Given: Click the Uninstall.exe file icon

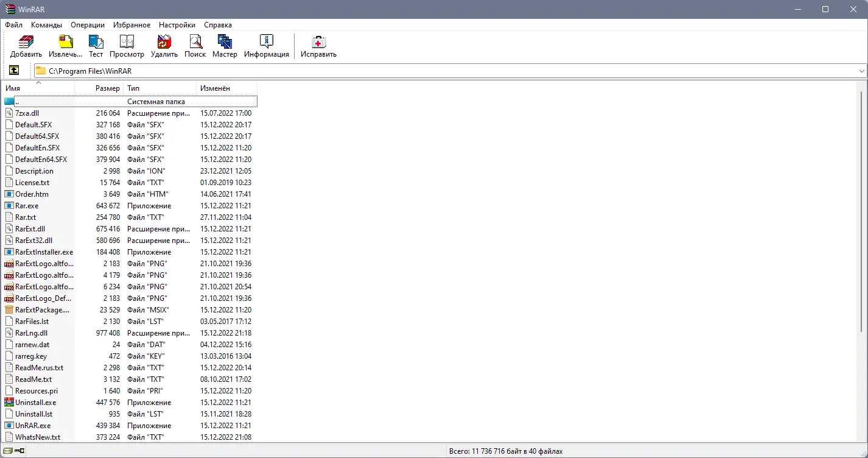Looking at the screenshot, I should [9, 403].
